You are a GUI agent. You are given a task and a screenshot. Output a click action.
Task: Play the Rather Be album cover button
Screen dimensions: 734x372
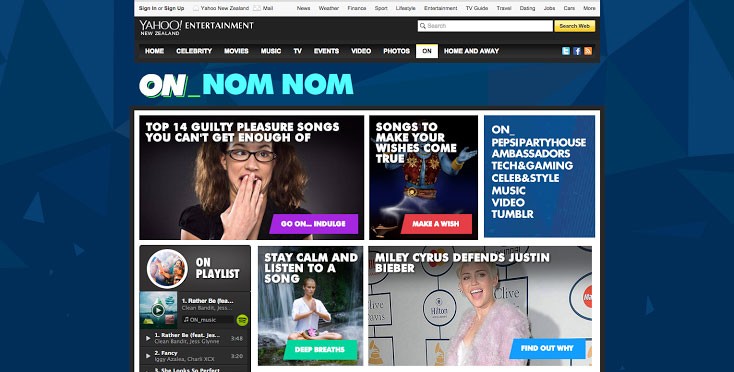pos(158,310)
